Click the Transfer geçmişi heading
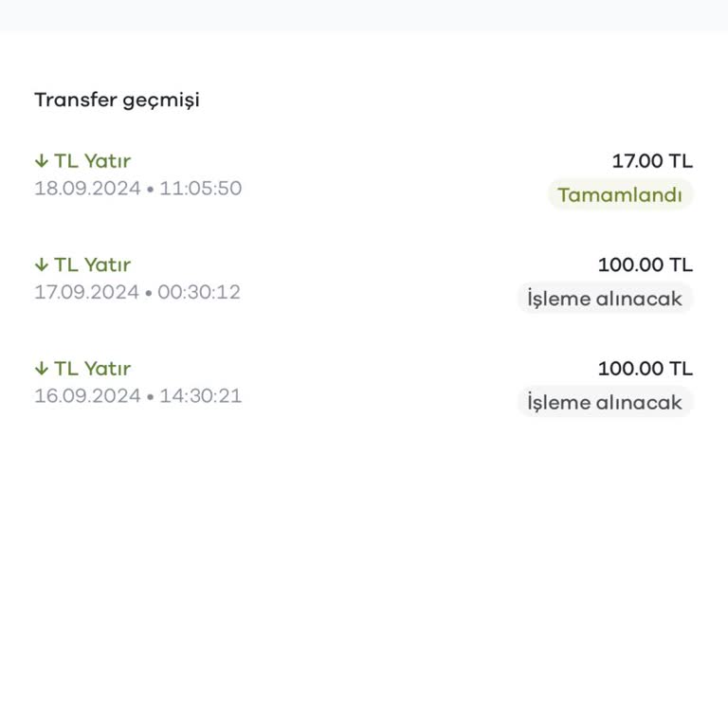The height and width of the screenshot is (728, 728). [117, 100]
